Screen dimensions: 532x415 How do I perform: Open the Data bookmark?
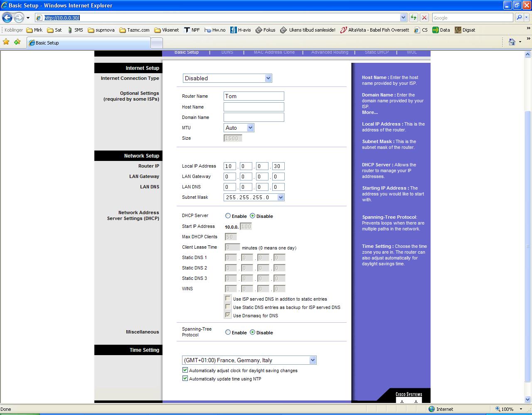tap(441, 30)
